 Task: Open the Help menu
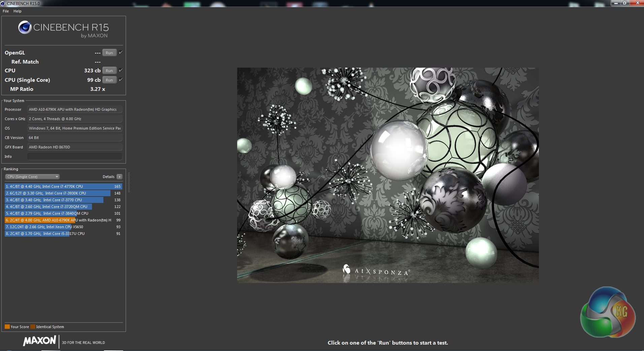(x=18, y=11)
